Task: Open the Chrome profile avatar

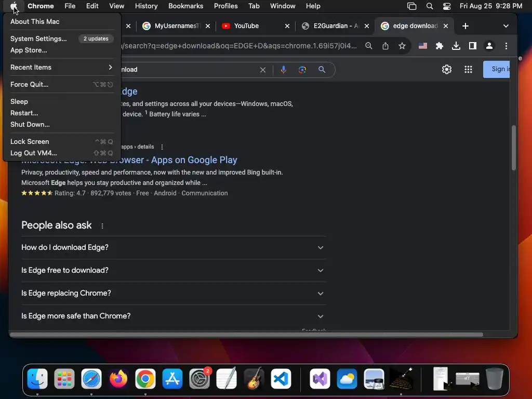Action: coord(489,46)
